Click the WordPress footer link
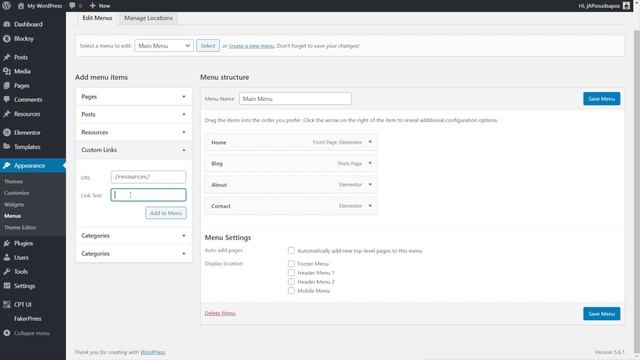The image size is (640, 360). pyautogui.click(x=153, y=352)
